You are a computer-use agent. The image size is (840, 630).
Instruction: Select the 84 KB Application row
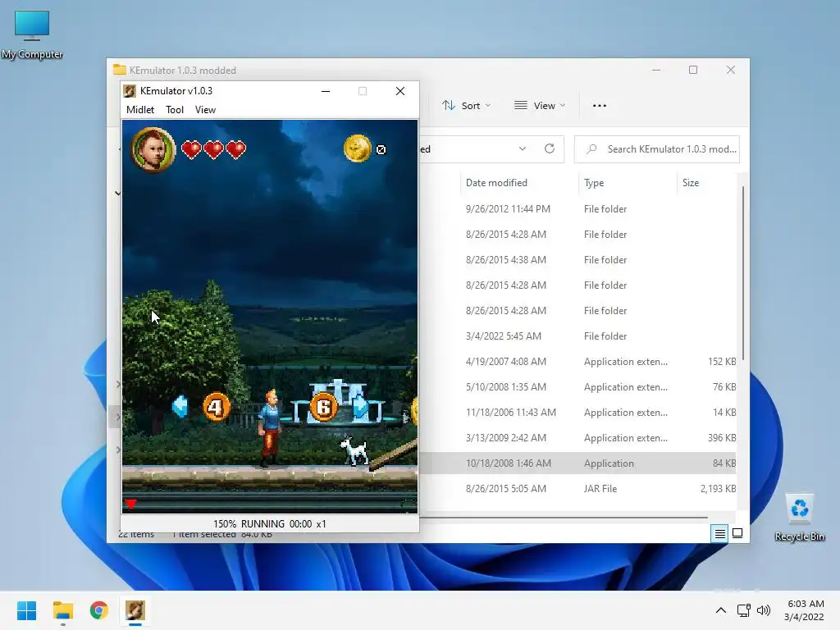click(x=577, y=463)
